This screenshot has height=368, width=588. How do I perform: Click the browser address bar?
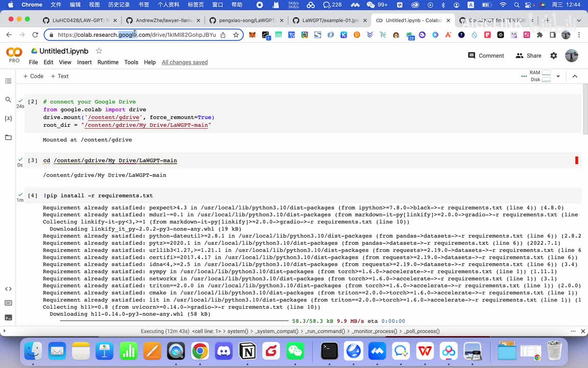138,35
